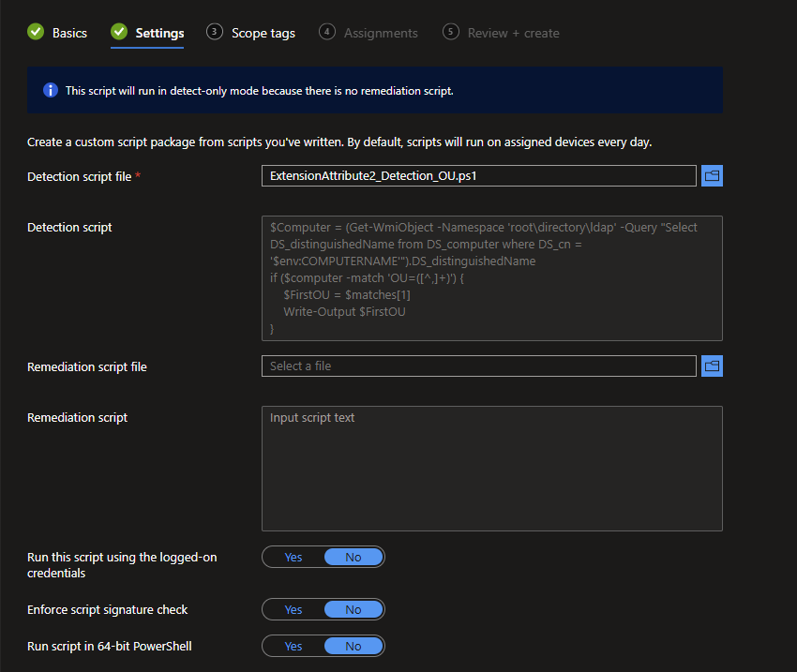The image size is (797, 672).
Task: Click the Remediation script file browse folder icon
Action: click(x=712, y=366)
